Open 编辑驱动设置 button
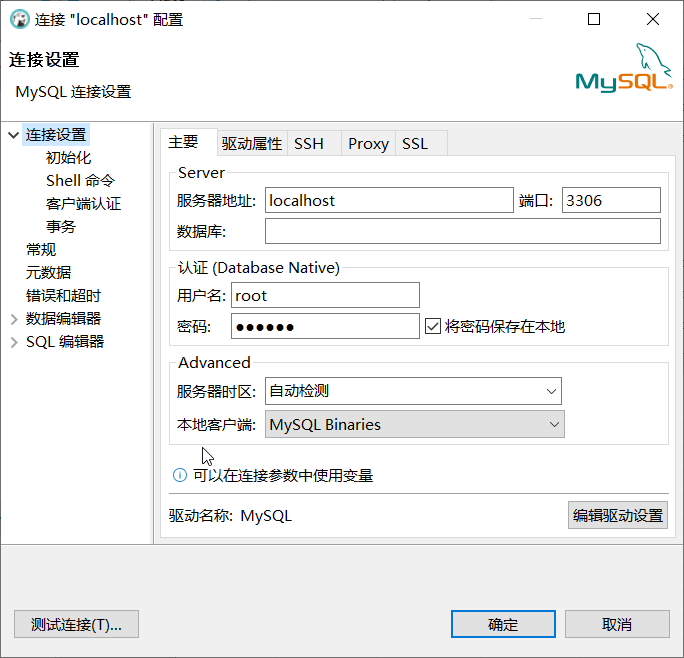 pos(618,515)
